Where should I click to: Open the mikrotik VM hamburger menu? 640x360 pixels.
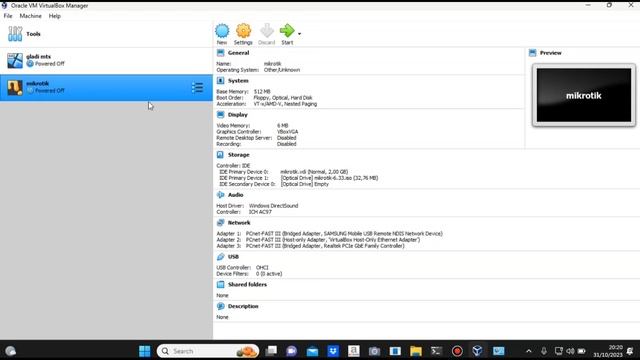(x=198, y=87)
